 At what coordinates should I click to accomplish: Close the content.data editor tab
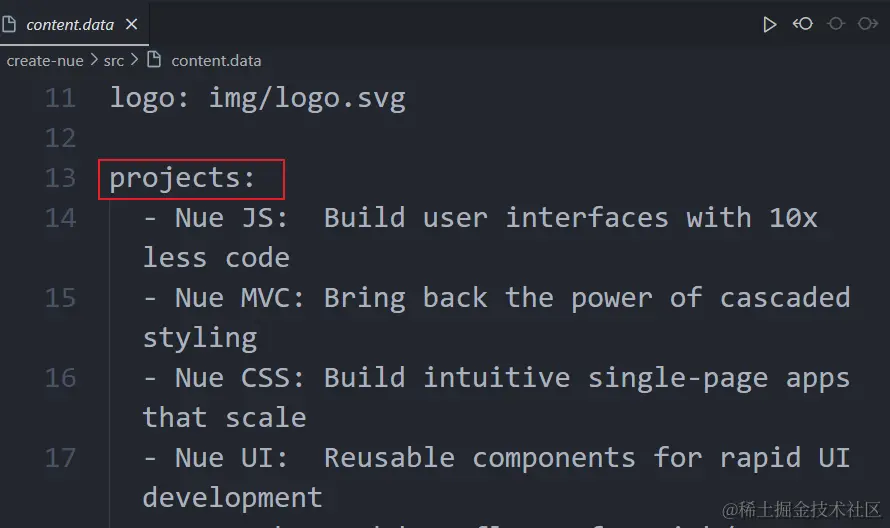click(x=131, y=24)
